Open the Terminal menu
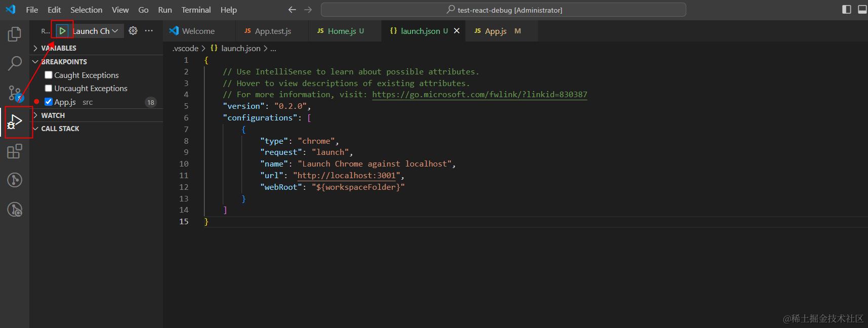Viewport: 868px width, 328px height. 196,10
